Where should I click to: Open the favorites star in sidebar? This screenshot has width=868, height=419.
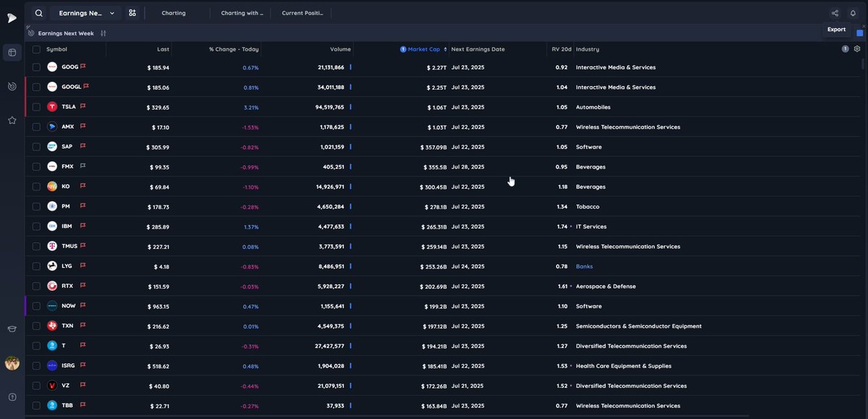tap(12, 120)
